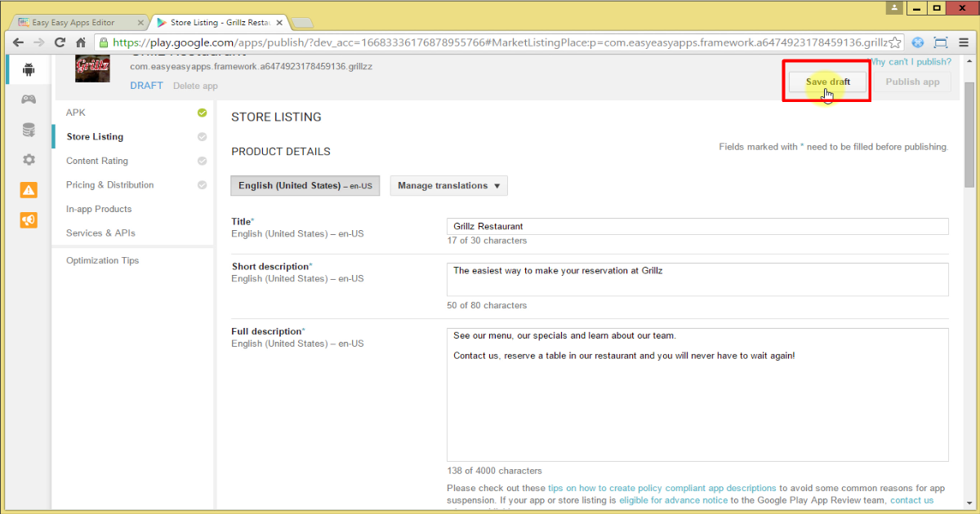Open settings gear in sidebar
Image resolution: width=980 pixels, height=514 pixels.
29,160
